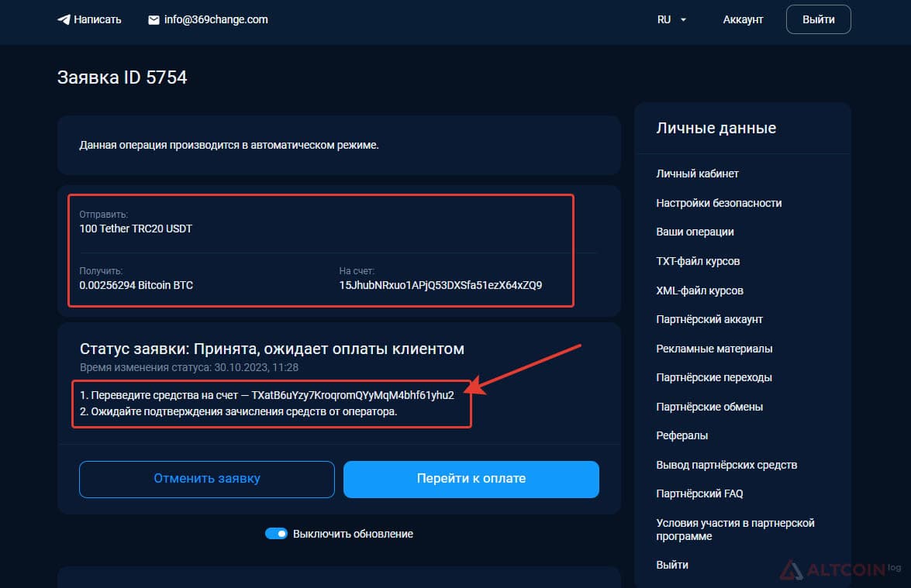This screenshot has width=911, height=588.
Task: Open the RU language dropdown
Action: (x=671, y=19)
